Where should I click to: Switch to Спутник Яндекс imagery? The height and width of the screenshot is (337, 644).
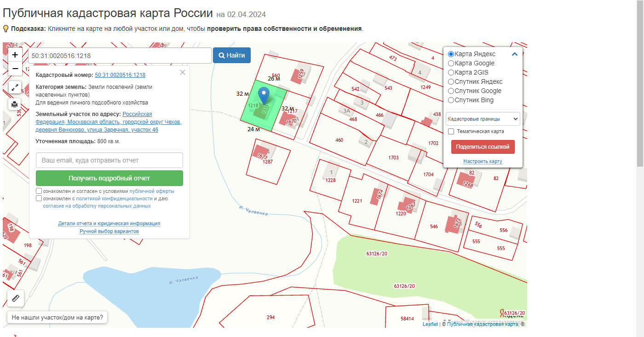tap(451, 82)
